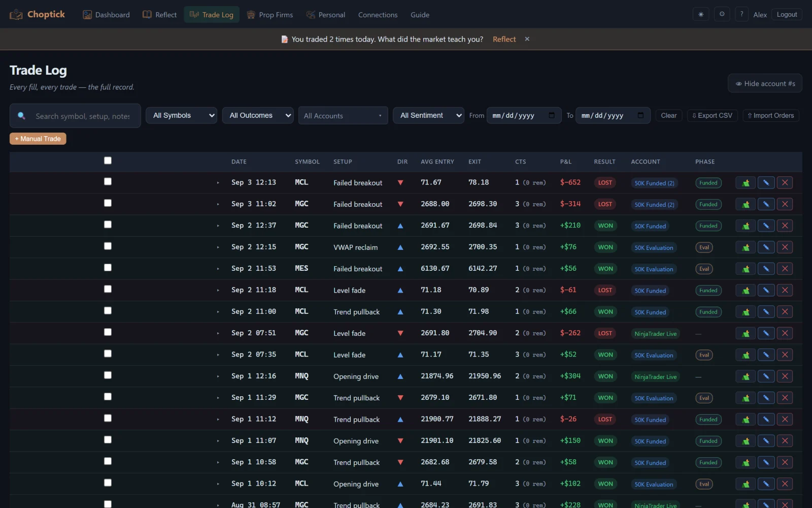
Task: Expand the Sep 1 11:29 trade row
Action: 218,398
